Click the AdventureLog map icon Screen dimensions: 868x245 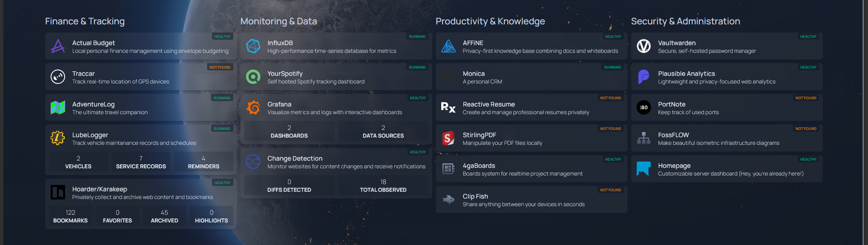point(58,107)
